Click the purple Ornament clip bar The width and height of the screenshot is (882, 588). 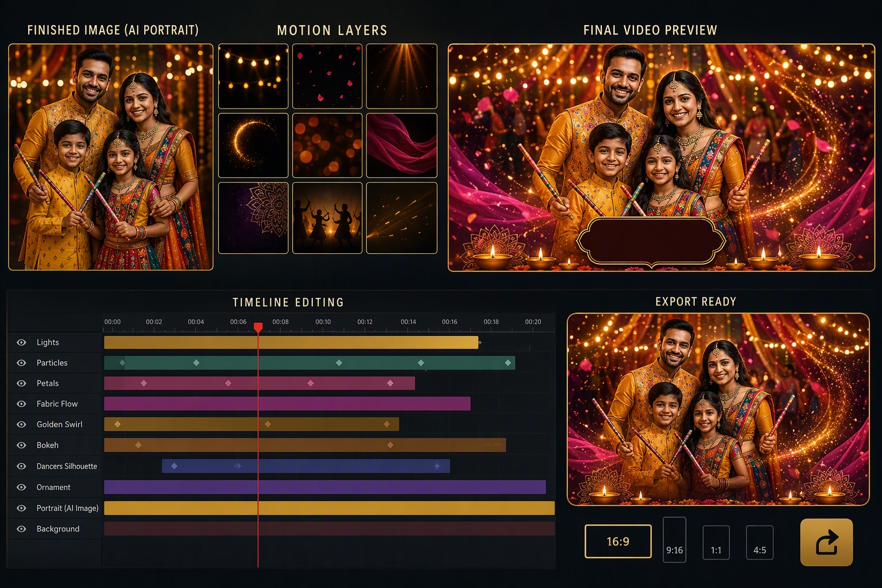click(325, 487)
